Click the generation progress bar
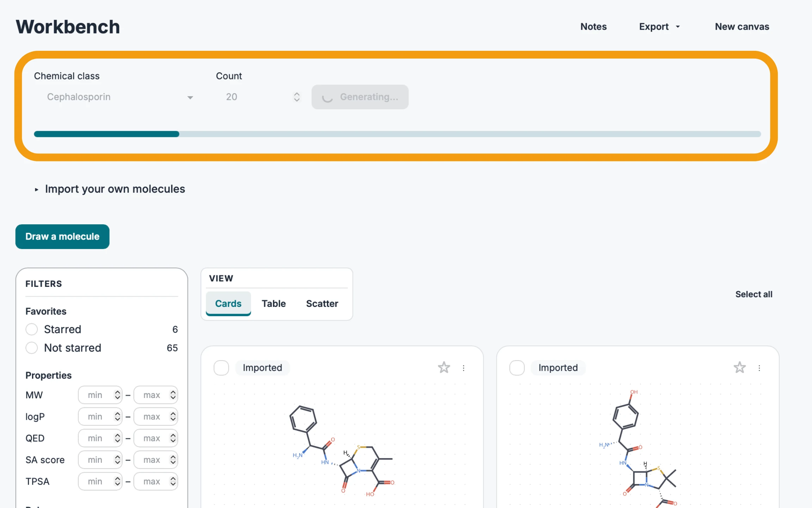The image size is (812, 508). (397, 134)
